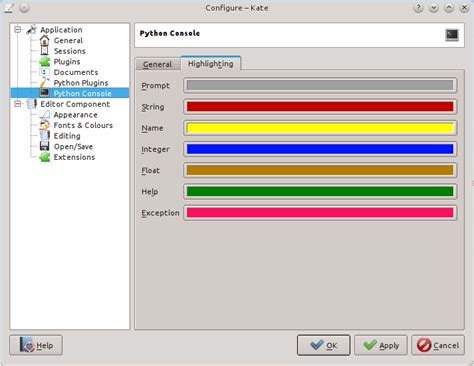This screenshot has height=366, width=474.
Task: Click the Prompt label
Action: click(156, 86)
